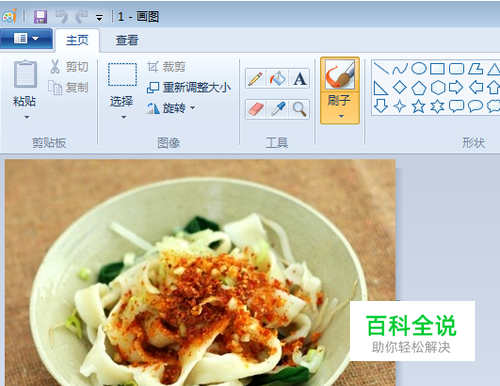Select the Text tool letter A
This screenshot has width=500, height=386.
(299, 79)
